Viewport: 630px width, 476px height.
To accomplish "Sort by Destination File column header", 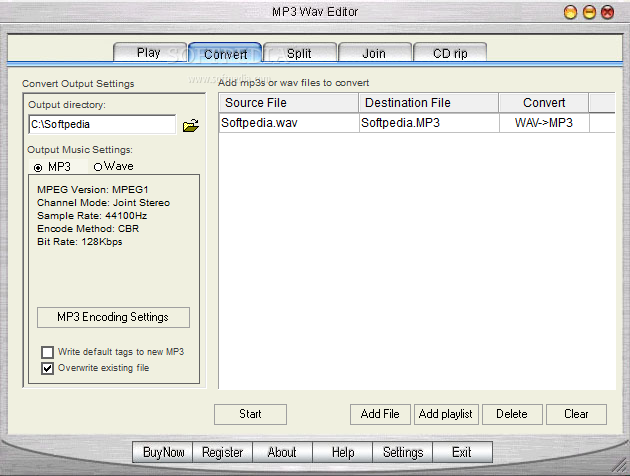I will tap(428, 103).
